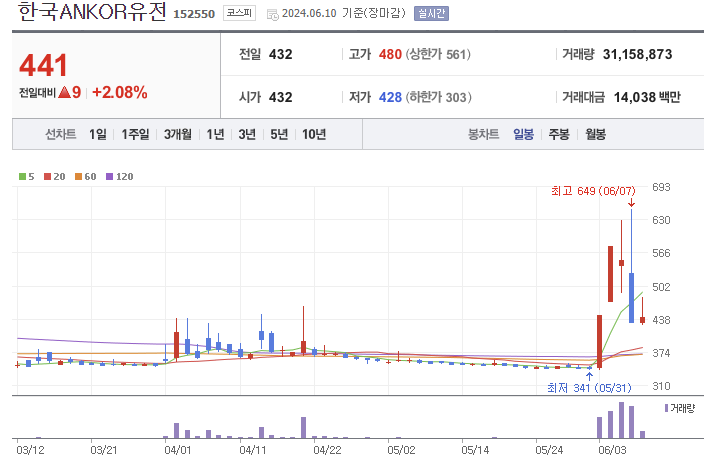Click the 최저 341 (05/31) chart marker
The width and height of the screenshot is (704, 458).
coord(589,388)
